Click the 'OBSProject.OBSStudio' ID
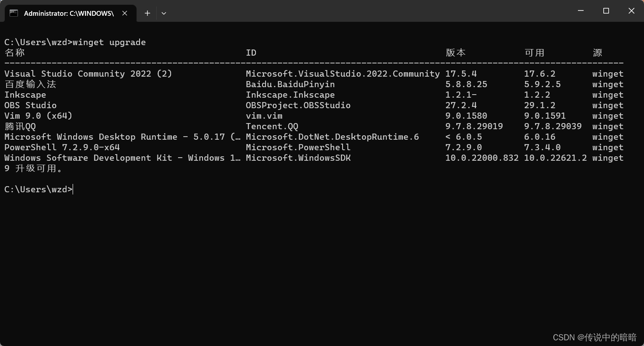Viewport: 644px width, 346px height. (x=298, y=105)
